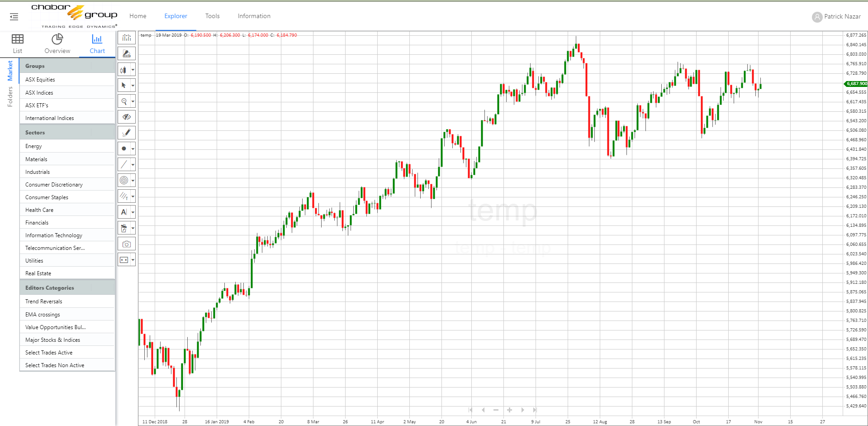Click the chart theme palette icon
This screenshot has height=426, width=868.
point(126,54)
